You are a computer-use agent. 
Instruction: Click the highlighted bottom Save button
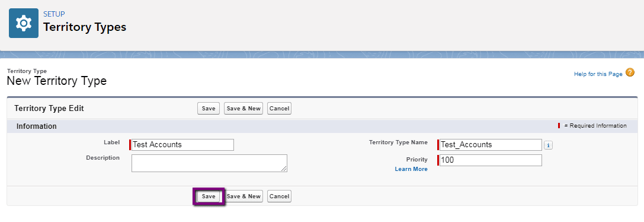pyautogui.click(x=209, y=196)
